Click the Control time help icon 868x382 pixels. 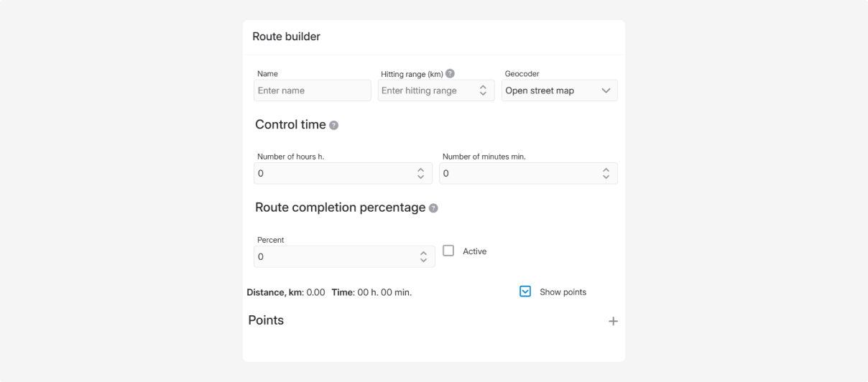click(333, 126)
